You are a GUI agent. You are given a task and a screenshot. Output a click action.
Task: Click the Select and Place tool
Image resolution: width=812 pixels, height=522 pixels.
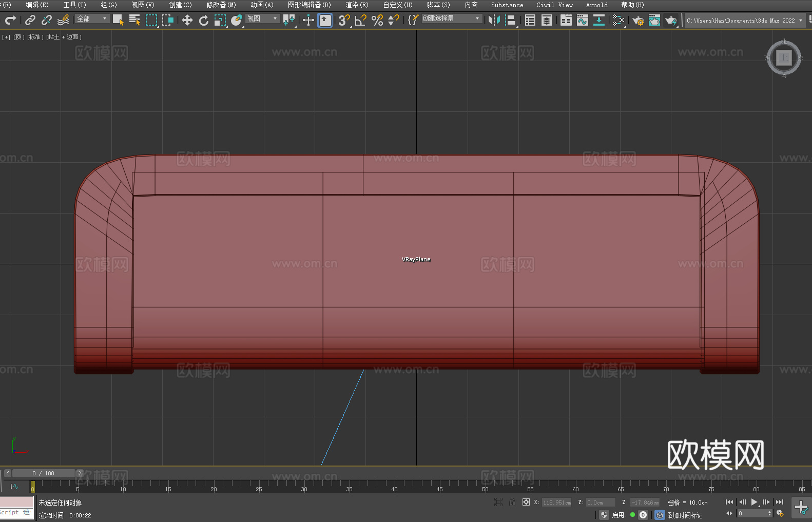pos(237,20)
